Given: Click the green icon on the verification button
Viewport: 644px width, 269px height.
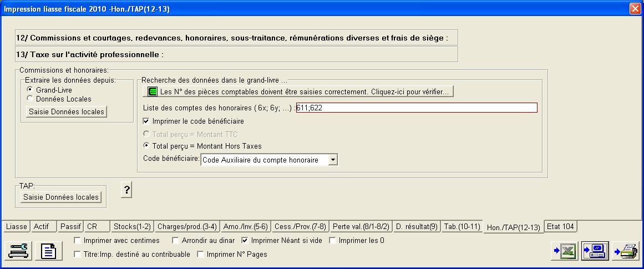Looking at the screenshot, I should pos(151,91).
